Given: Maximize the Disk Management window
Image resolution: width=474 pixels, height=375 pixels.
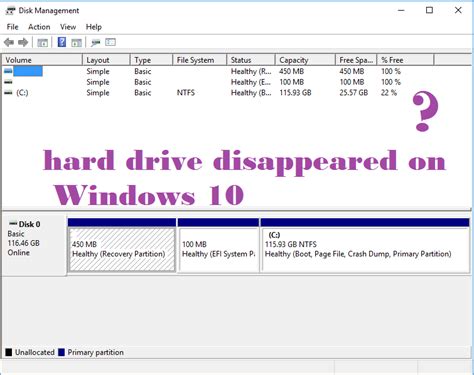Looking at the screenshot, I should tap(429, 10).
